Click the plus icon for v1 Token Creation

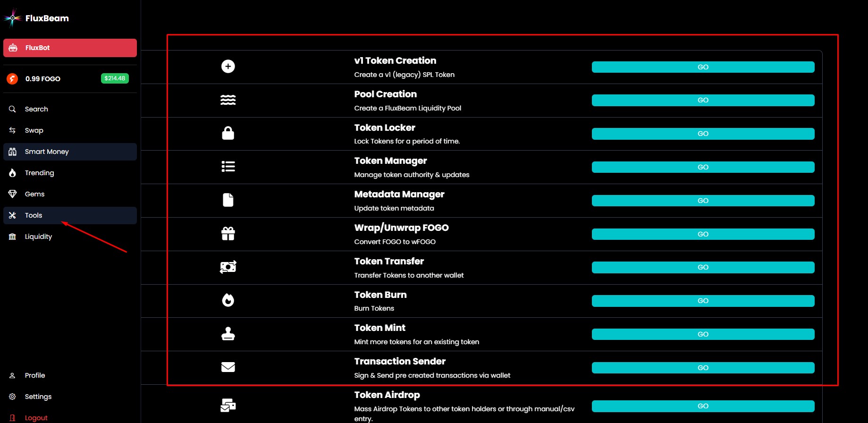228,67
